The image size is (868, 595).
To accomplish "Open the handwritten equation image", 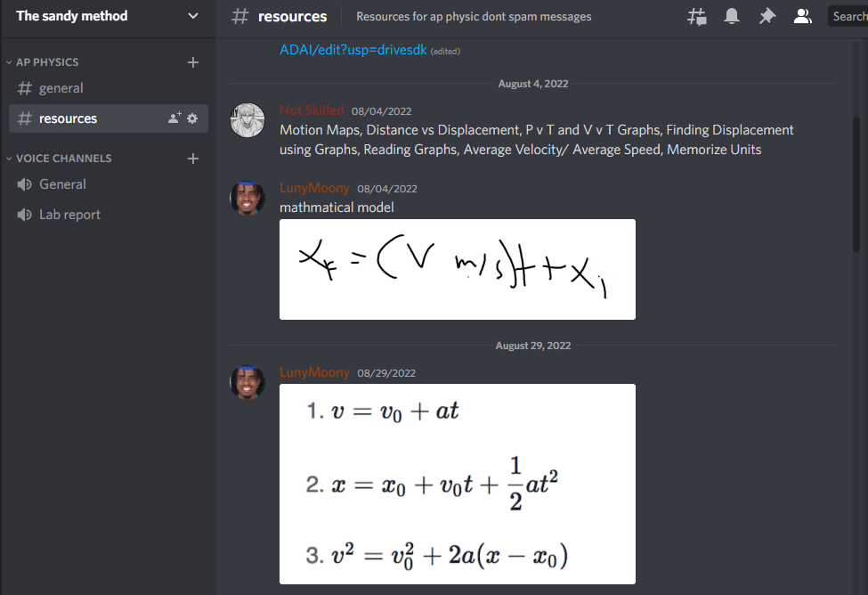I will 458,269.
